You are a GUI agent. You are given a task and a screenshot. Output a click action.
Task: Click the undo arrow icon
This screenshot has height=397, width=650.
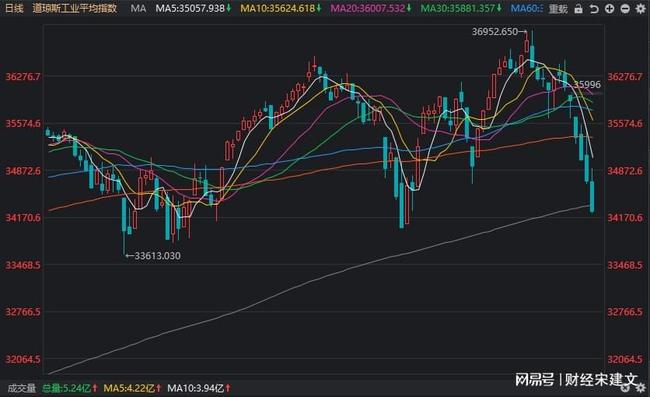[x=594, y=9]
